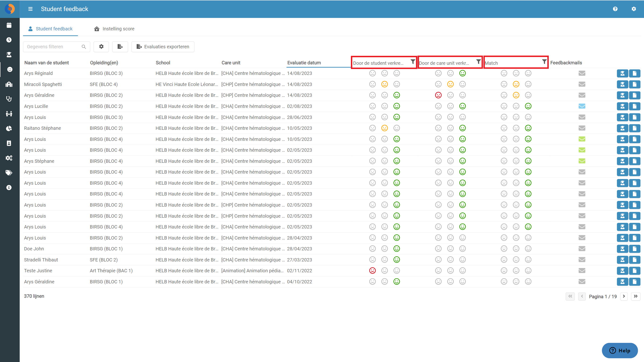Toggle the hamburger menu

pyautogui.click(x=30, y=9)
